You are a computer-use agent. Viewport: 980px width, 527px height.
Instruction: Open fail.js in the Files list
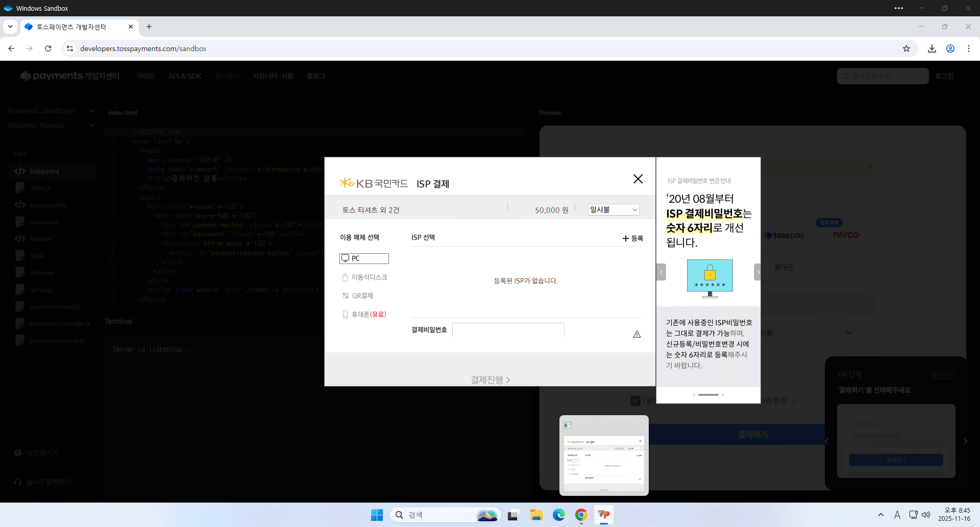pyautogui.click(x=52, y=256)
